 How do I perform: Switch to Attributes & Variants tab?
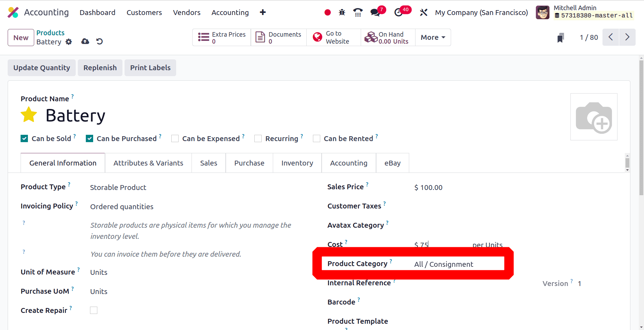[x=148, y=163]
